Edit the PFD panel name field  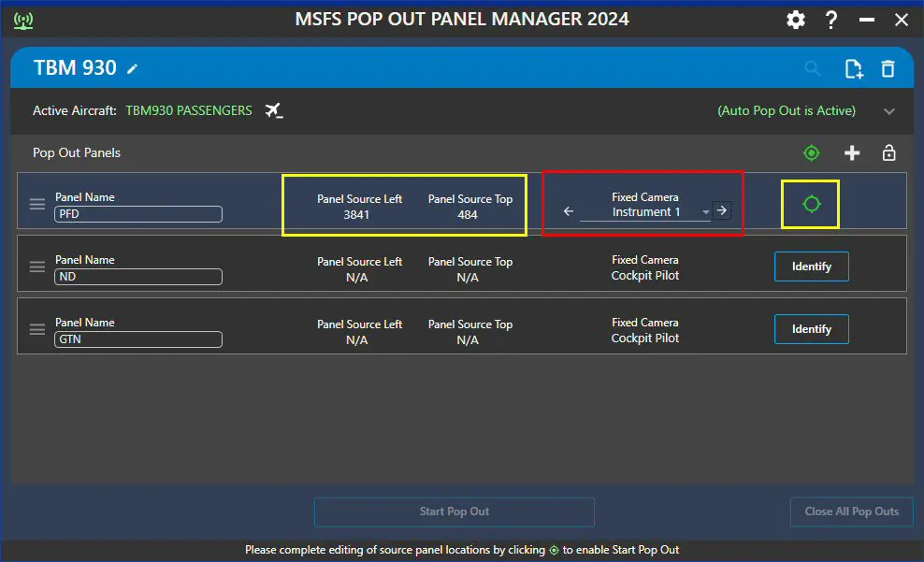pyautogui.click(x=137, y=214)
